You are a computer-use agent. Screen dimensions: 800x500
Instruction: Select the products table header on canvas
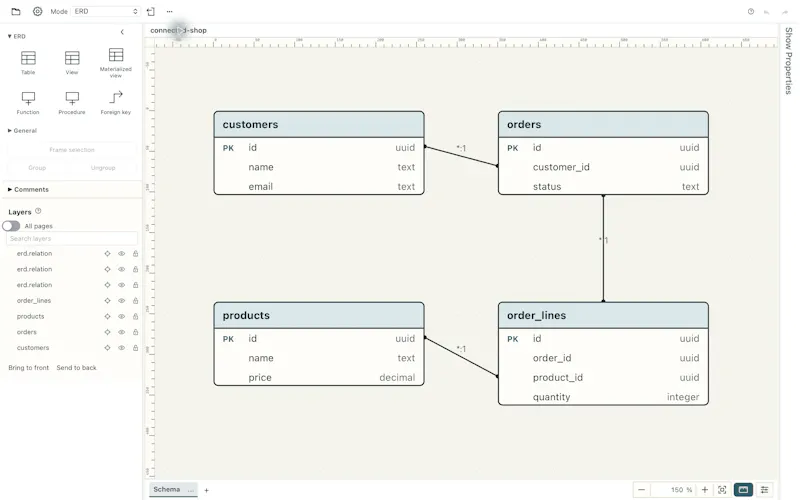pyautogui.click(x=319, y=315)
